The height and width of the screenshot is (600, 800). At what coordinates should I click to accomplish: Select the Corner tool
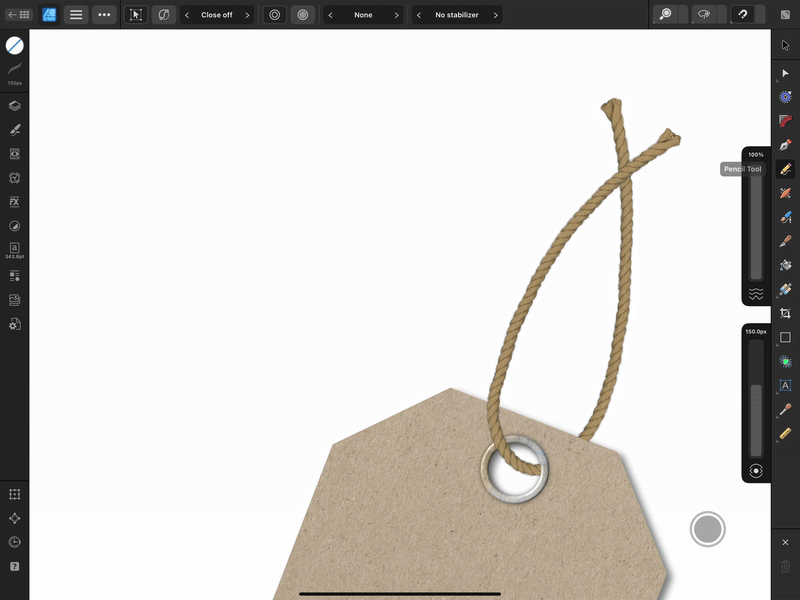pyautogui.click(x=785, y=121)
